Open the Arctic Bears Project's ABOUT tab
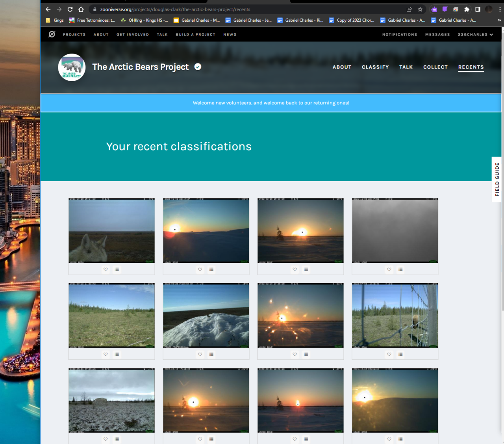This screenshot has width=504, height=444. tap(342, 67)
